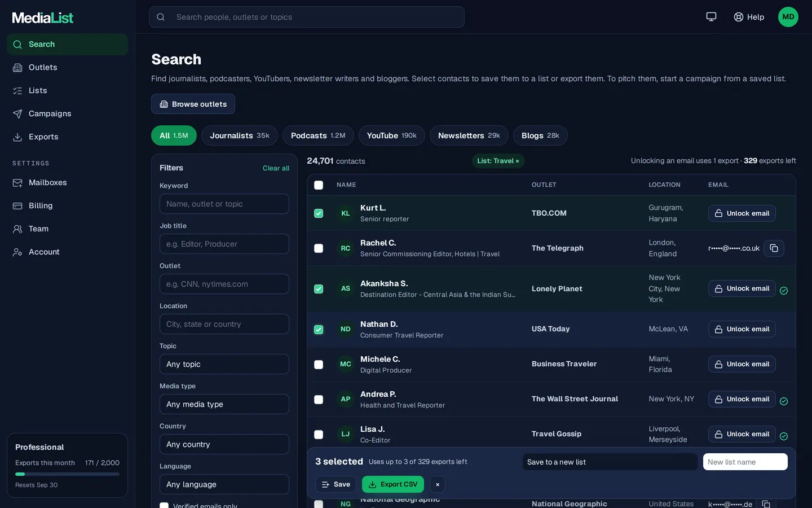Check Michele C. row checkbox
The height and width of the screenshot is (508, 812).
coord(319,365)
